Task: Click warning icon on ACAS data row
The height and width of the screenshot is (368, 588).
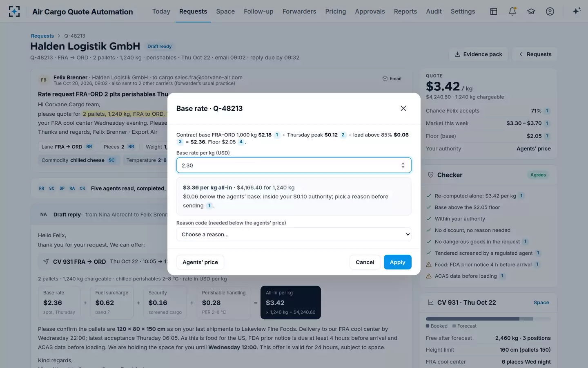Action: [x=429, y=276]
